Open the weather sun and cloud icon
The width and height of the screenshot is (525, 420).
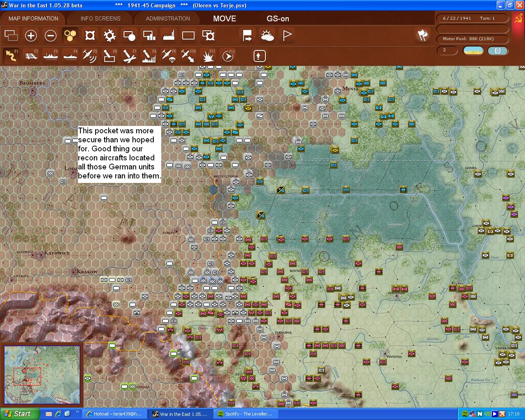267,36
